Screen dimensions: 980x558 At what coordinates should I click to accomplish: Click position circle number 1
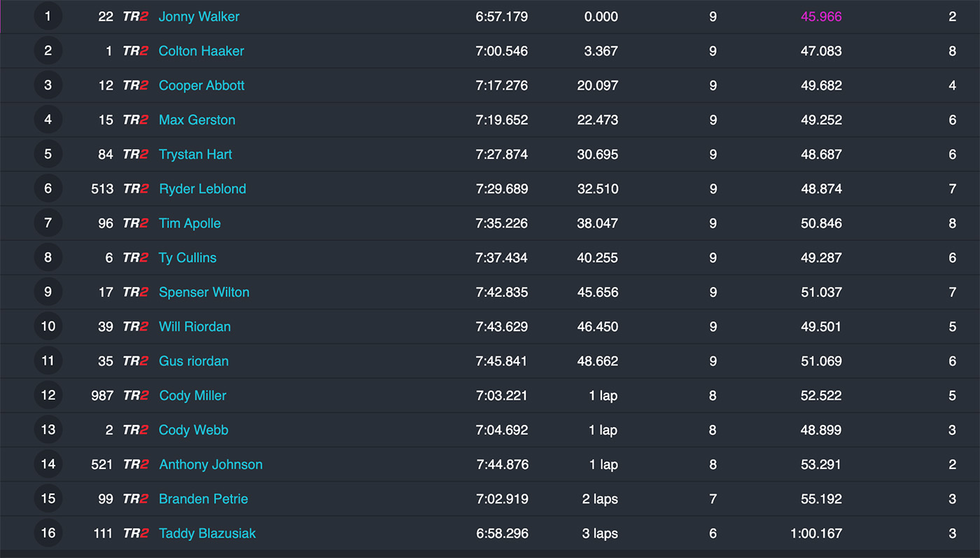point(48,16)
